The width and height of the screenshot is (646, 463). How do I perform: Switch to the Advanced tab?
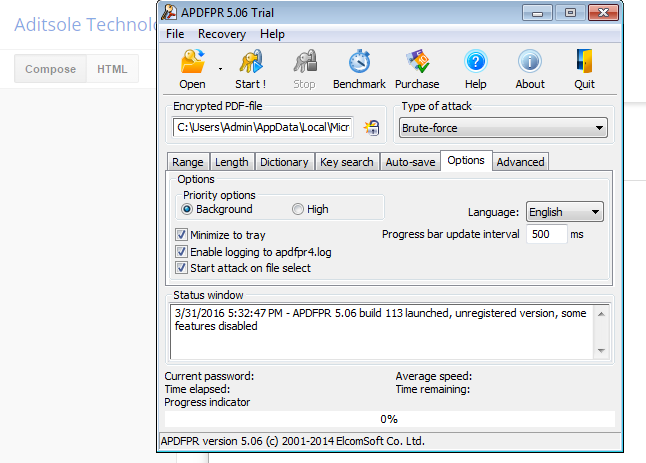520,162
